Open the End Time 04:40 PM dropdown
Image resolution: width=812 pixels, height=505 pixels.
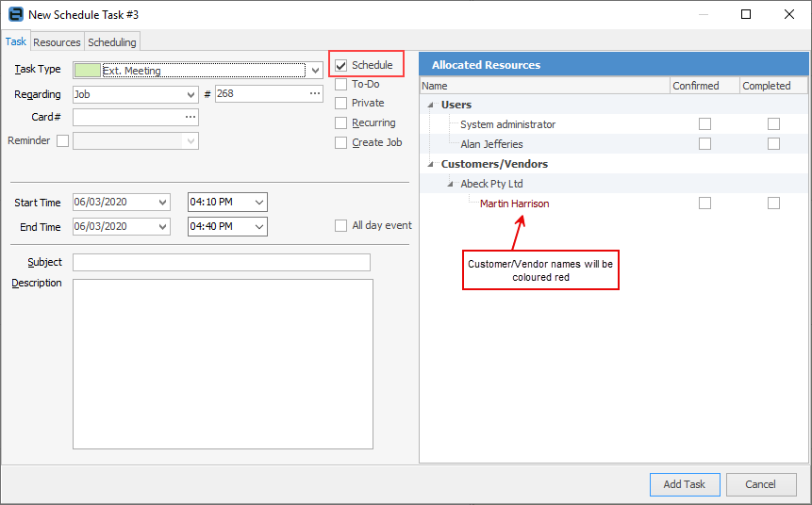(259, 227)
